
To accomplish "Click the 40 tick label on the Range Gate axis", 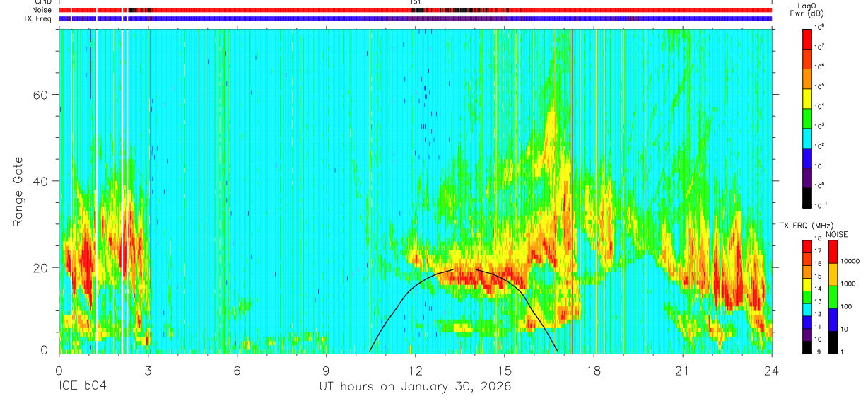I will pos(42,181).
